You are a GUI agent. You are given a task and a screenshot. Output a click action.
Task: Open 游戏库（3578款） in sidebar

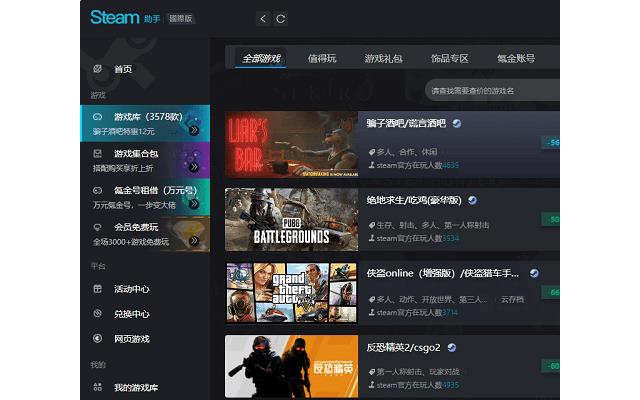coord(145,123)
